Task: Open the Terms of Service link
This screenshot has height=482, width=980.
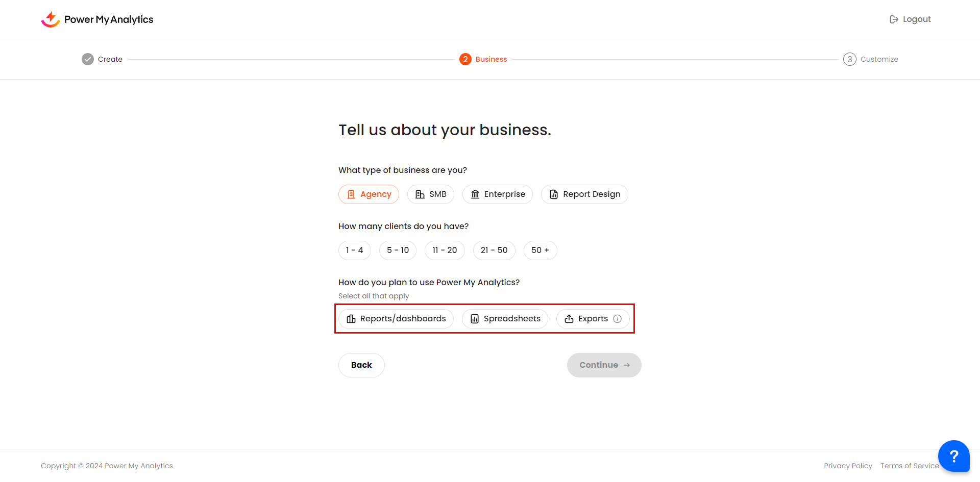Action: pyautogui.click(x=909, y=466)
